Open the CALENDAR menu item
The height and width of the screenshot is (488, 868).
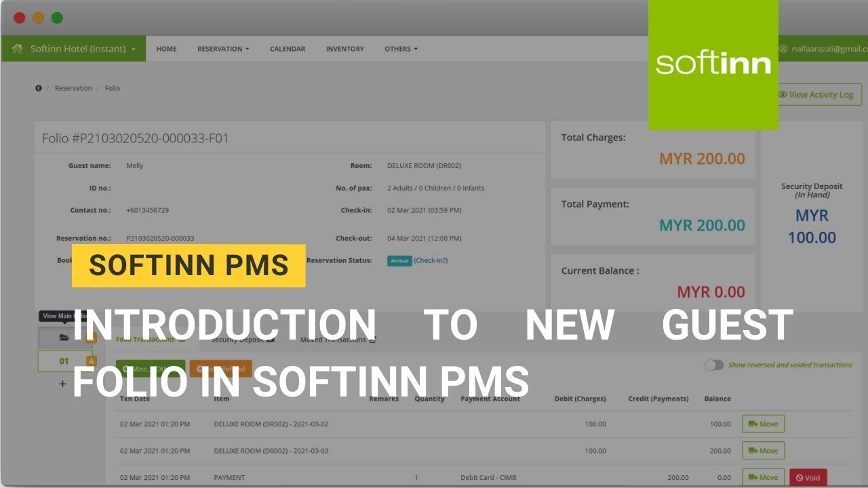(x=288, y=49)
